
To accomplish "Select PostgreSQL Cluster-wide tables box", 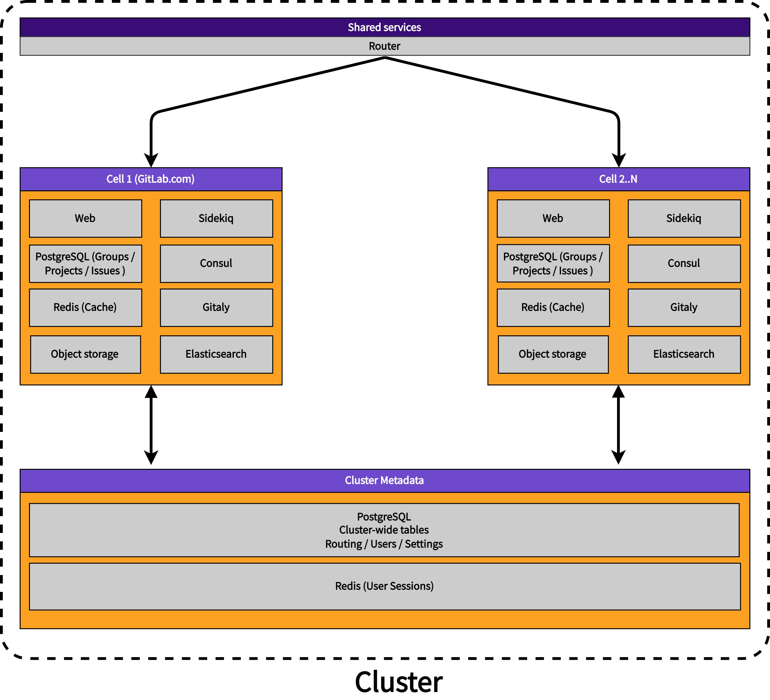I will [x=384, y=530].
